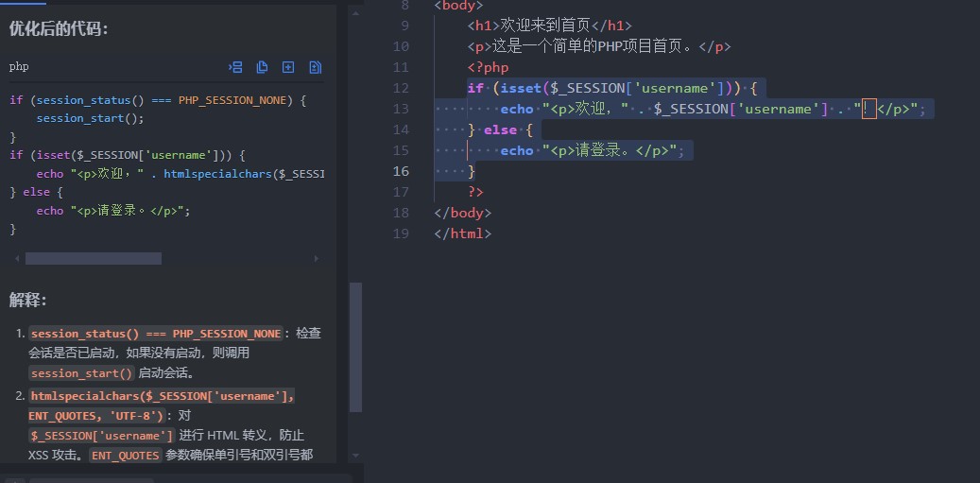Click '</html>' closing tag in editor
980x483 pixels.
(x=462, y=233)
